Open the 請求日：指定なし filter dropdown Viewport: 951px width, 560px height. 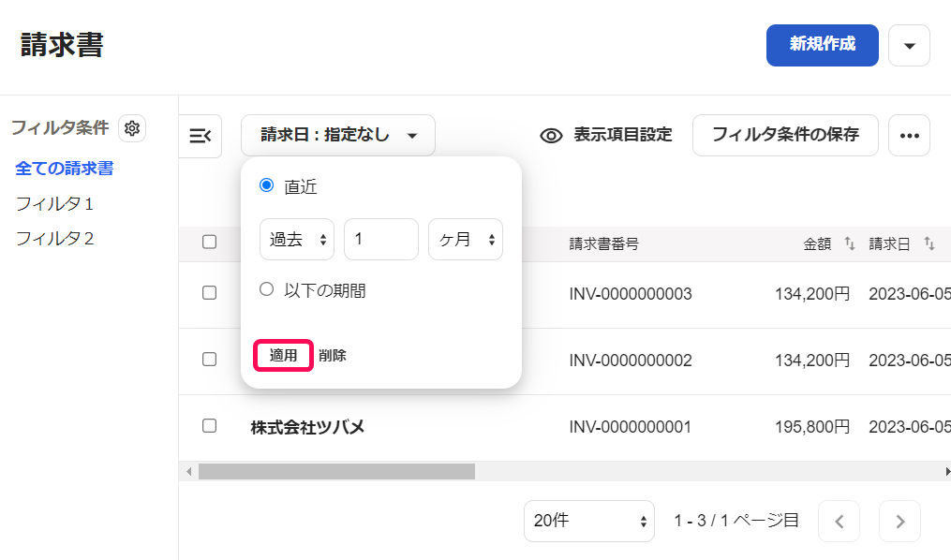click(338, 135)
